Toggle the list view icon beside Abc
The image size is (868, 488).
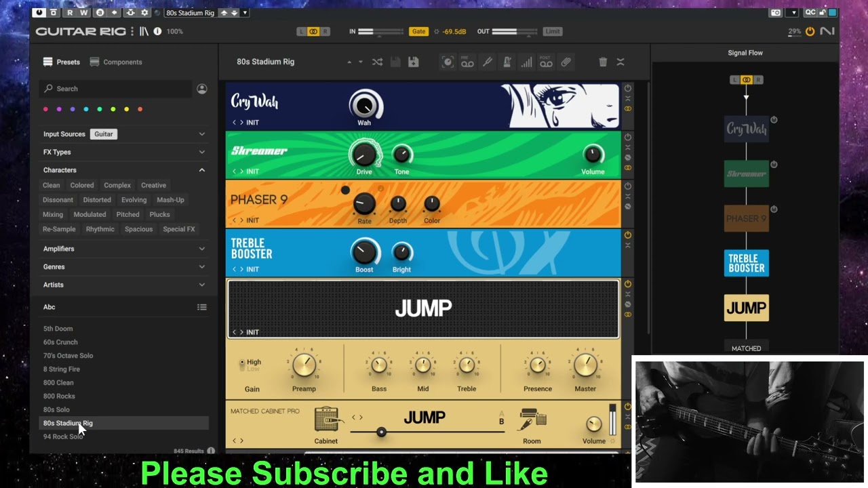(202, 307)
